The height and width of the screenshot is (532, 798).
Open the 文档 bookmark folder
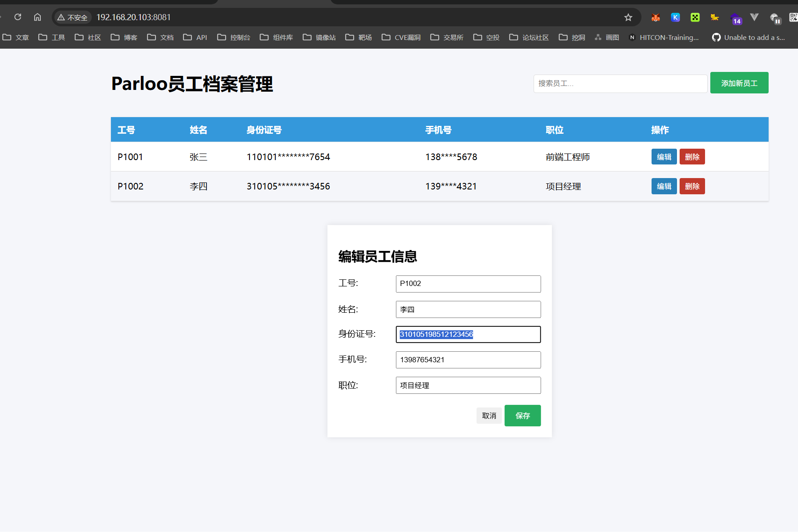160,37
